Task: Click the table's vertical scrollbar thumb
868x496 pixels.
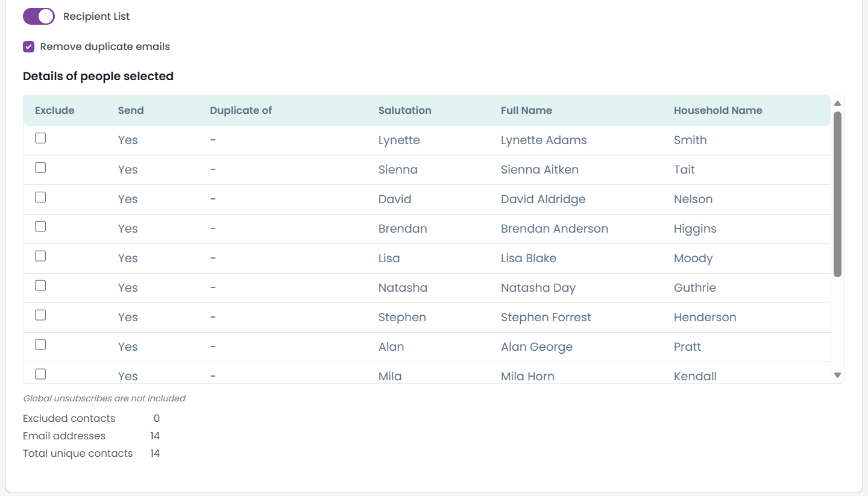Action: point(837,194)
